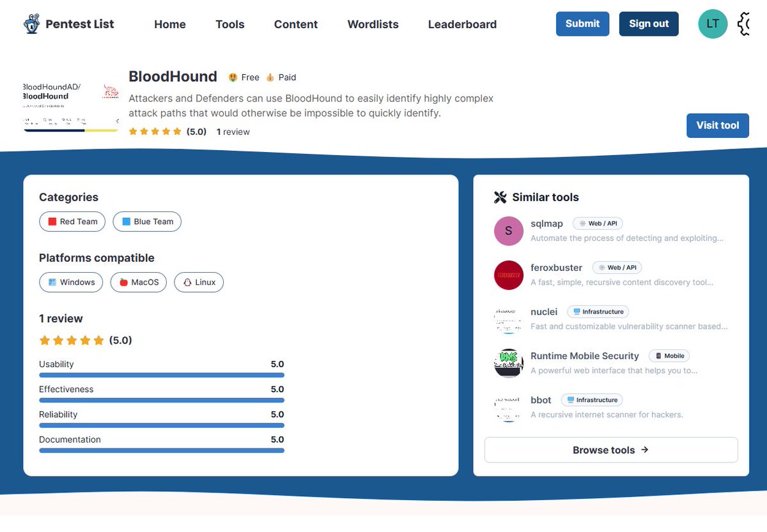This screenshot has width=767, height=532.
Task: Click the arrow icon in Browse tools
Action: click(645, 450)
